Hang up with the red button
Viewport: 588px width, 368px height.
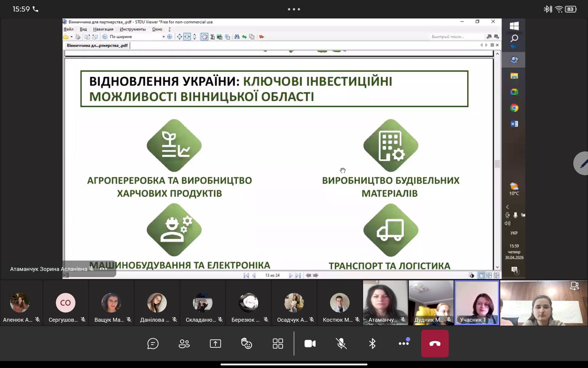[x=435, y=344]
